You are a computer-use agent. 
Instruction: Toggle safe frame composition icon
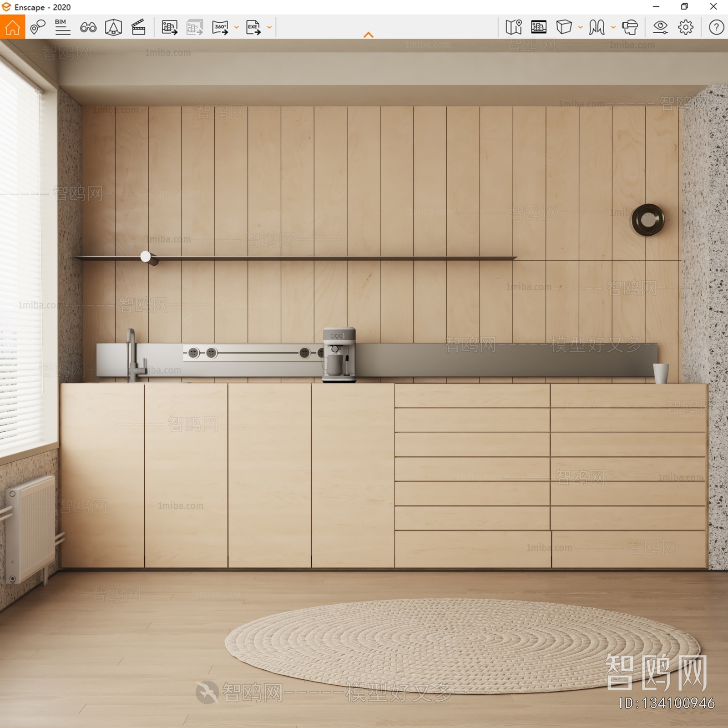(113, 27)
